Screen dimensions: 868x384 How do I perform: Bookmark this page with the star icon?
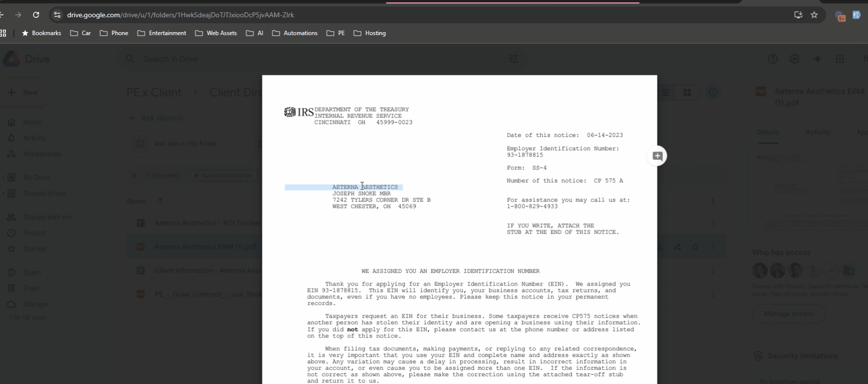(814, 15)
